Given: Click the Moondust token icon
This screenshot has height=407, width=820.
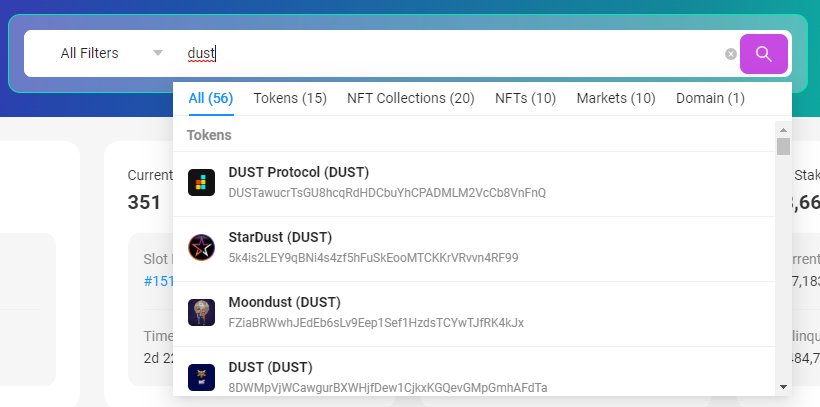Looking at the screenshot, I should (x=202, y=312).
